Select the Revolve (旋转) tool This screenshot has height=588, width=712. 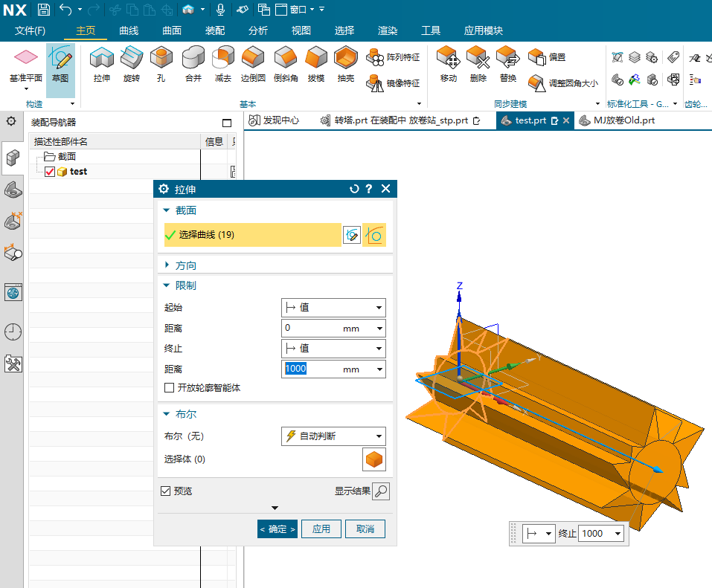coord(132,65)
